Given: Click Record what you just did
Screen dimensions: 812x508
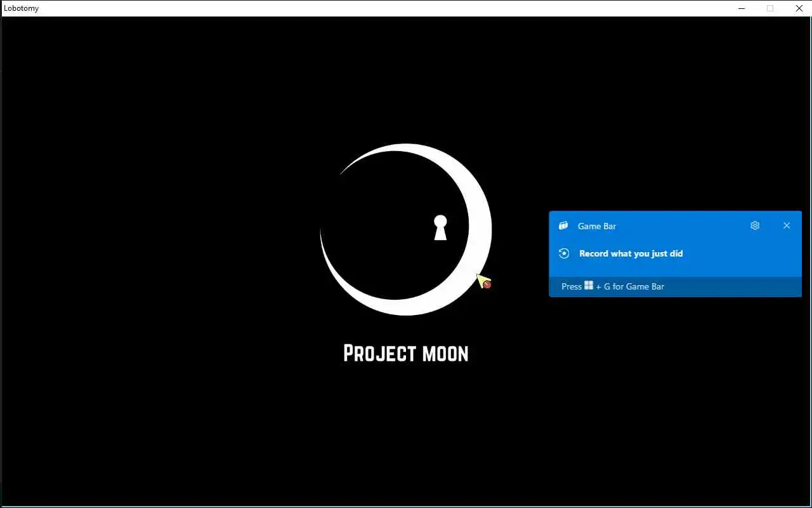Looking at the screenshot, I should tap(631, 253).
